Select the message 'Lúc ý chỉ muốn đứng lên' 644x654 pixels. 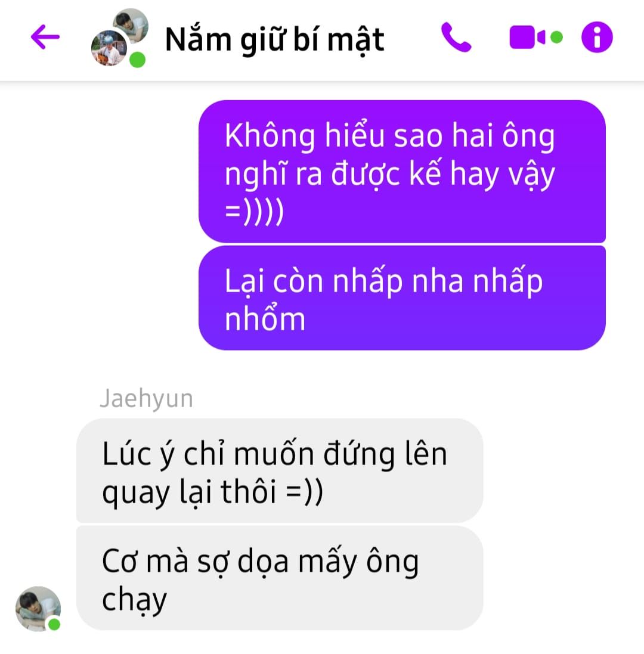point(280,470)
